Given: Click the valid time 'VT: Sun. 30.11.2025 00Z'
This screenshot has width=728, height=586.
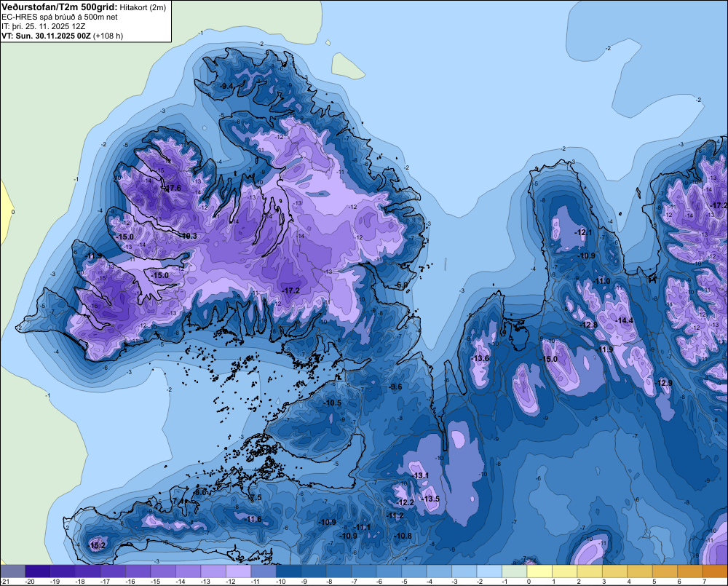Looking at the screenshot, I should coord(47,36).
